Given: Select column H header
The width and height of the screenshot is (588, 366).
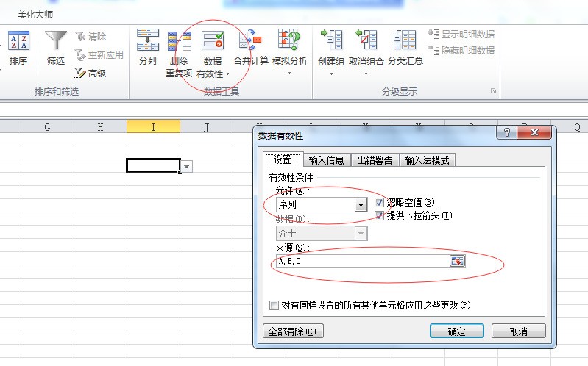Looking at the screenshot, I should click(100, 127).
